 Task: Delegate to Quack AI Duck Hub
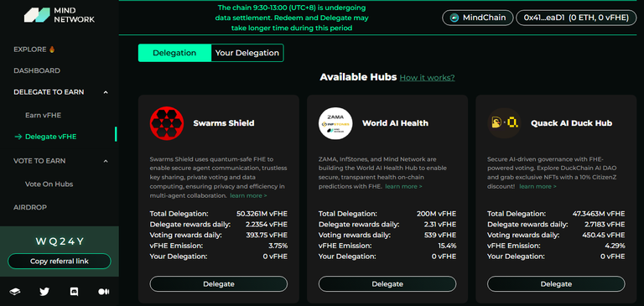(556, 284)
